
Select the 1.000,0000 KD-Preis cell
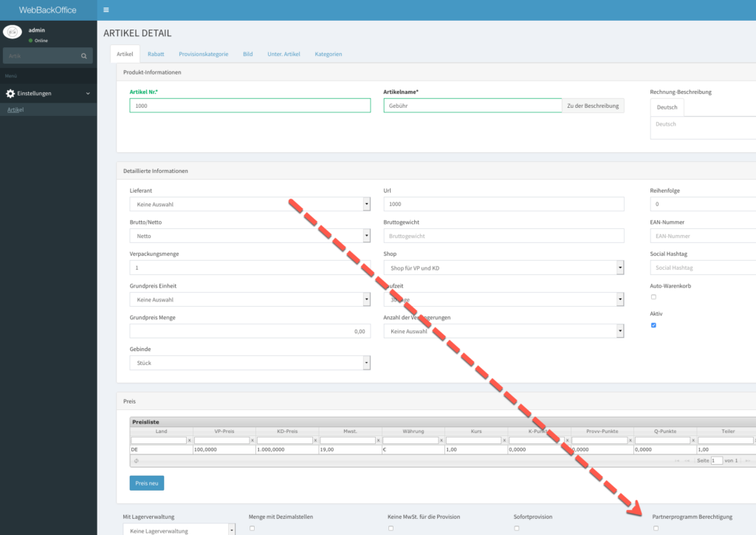point(287,449)
